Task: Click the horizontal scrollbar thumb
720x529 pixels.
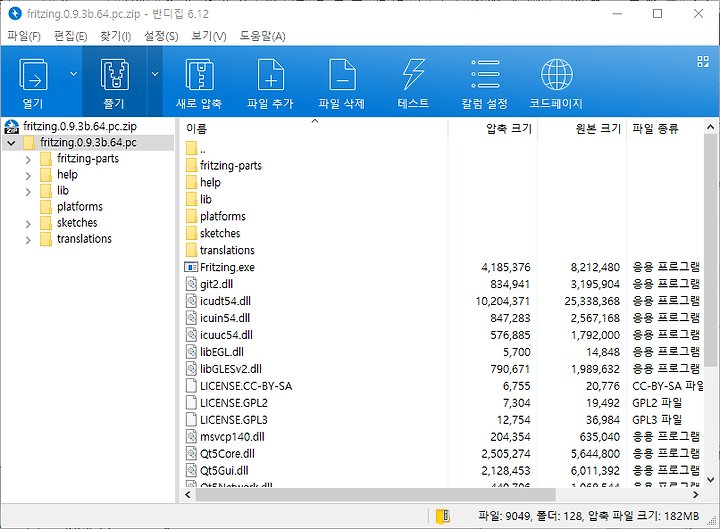Action: (375, 495)
